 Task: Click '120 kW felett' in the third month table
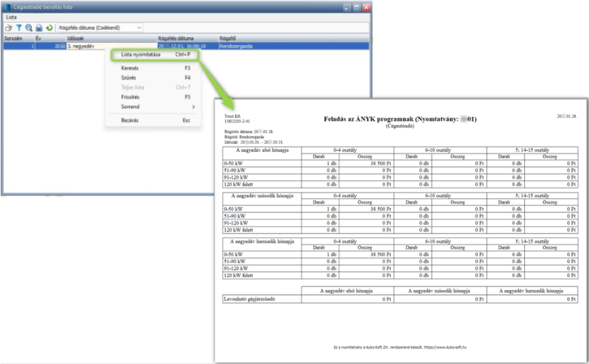point(238,276)
